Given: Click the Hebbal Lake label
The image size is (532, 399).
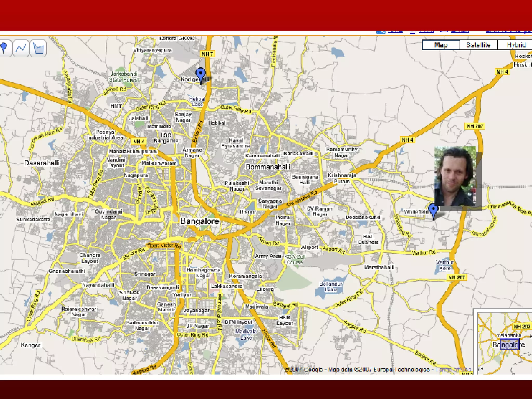Looking at the screenshot, I should [x=197, y=102].
